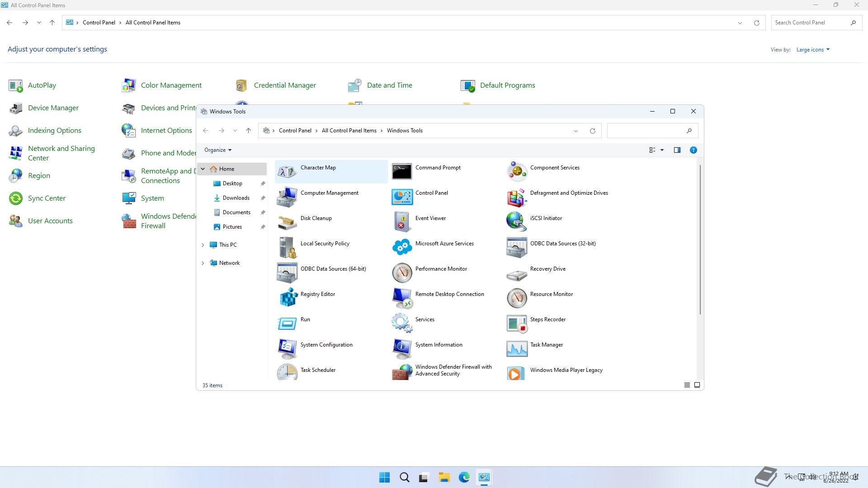The width and height of the screenshot is (868, 488).
Task: Open Steps Recorder icon
Action: [x=517, y=323]
